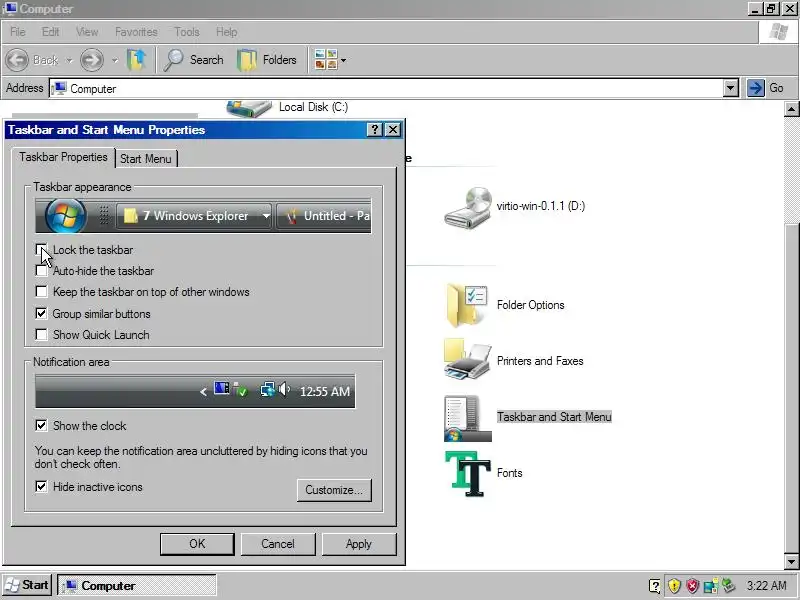Click the Go arrow button
800x600 pixels.
click(756, 88)
